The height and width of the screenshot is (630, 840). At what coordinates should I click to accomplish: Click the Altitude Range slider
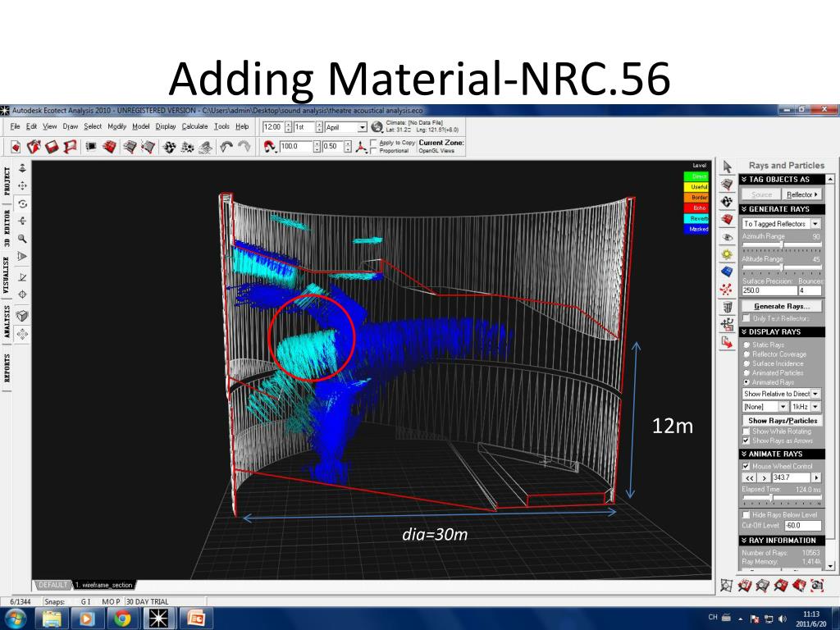click(x=782, y=268)
